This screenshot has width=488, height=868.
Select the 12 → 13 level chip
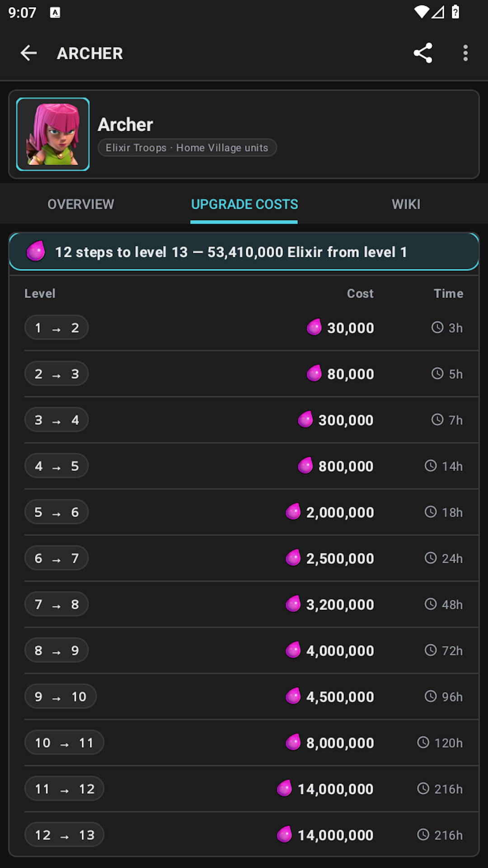64,835
